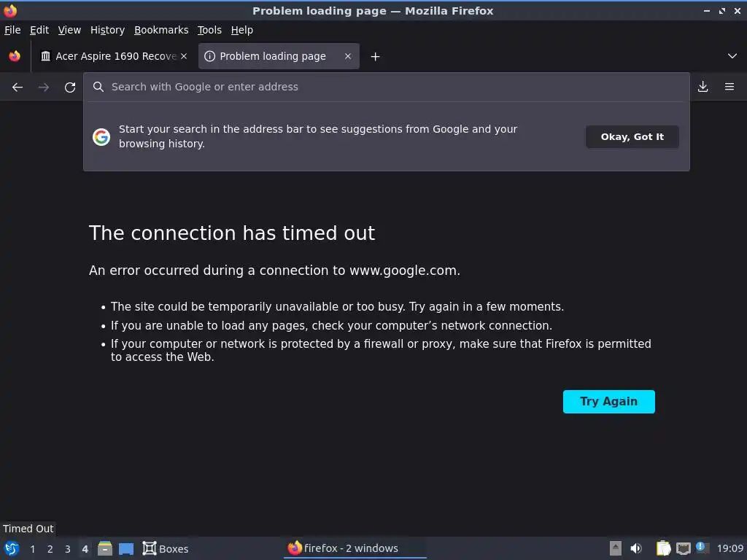This screenshot has height=560, width=747.
Task: Switch to workspace 4
Action: tap(85, 549)
